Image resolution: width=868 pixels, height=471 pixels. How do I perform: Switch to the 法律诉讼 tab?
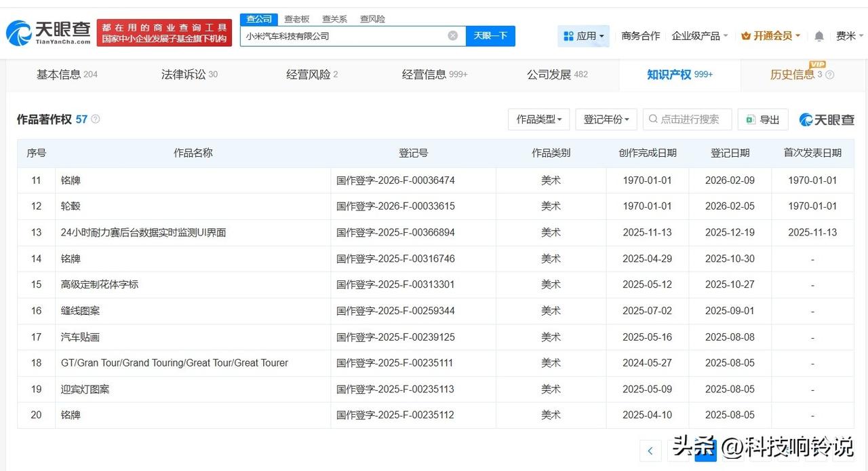189,75
